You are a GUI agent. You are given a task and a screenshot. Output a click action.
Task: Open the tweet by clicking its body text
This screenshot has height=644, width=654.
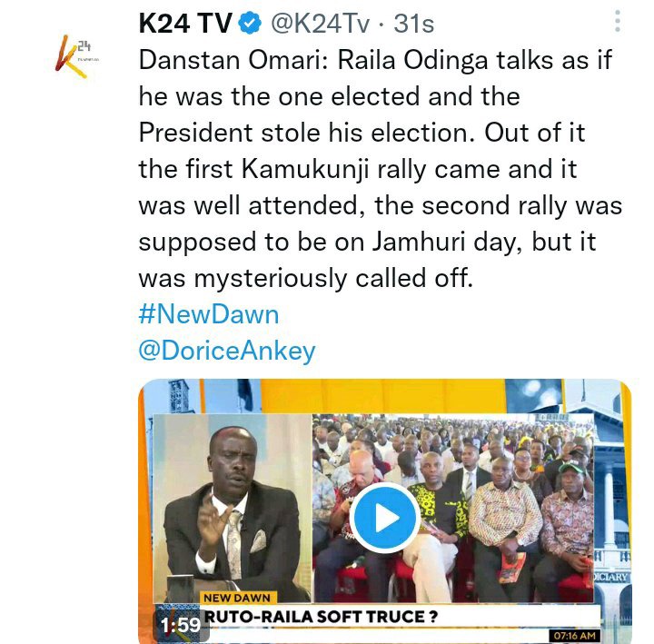380,169
